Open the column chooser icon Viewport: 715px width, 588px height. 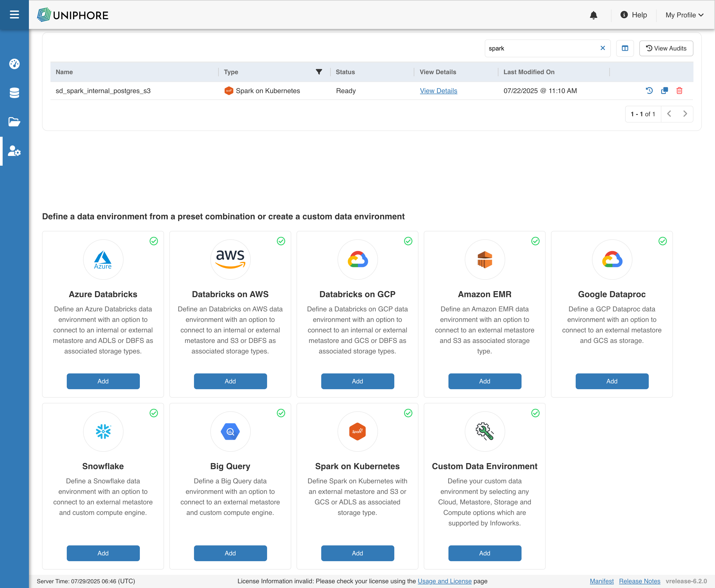click(625, 48)
